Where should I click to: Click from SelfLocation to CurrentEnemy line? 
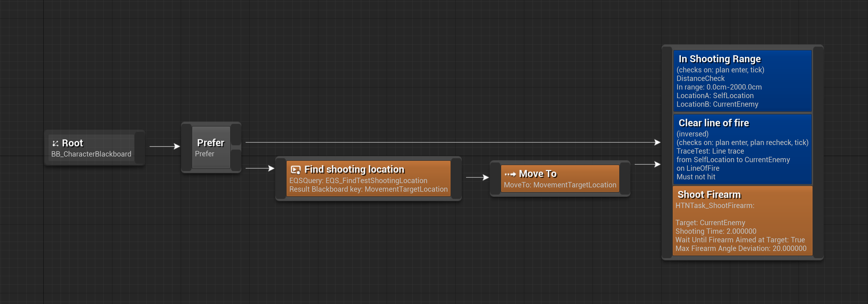[733, 160]
